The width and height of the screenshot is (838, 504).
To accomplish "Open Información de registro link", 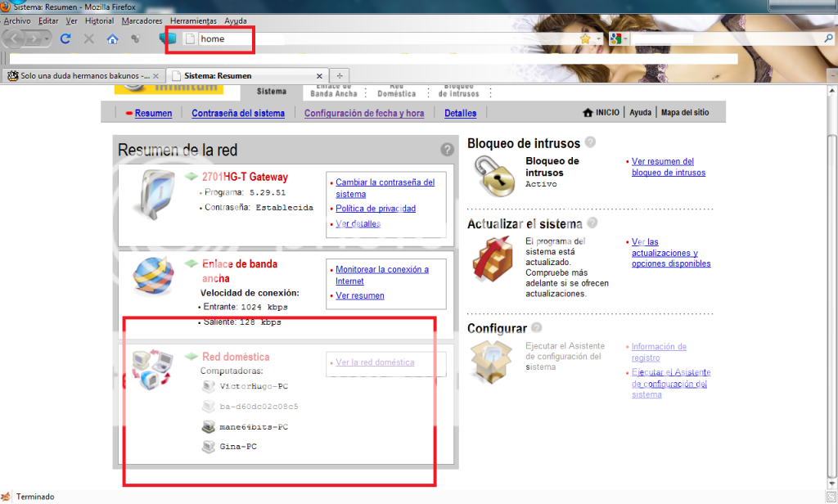I will [659, 352].
